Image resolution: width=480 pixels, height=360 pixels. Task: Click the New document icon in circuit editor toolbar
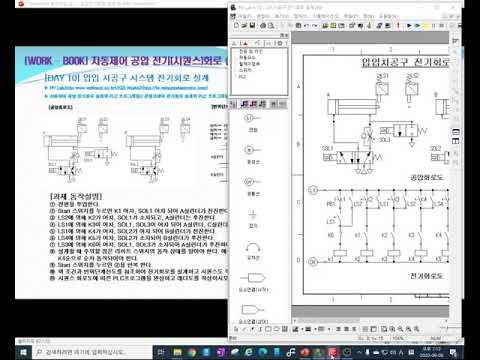236,25
